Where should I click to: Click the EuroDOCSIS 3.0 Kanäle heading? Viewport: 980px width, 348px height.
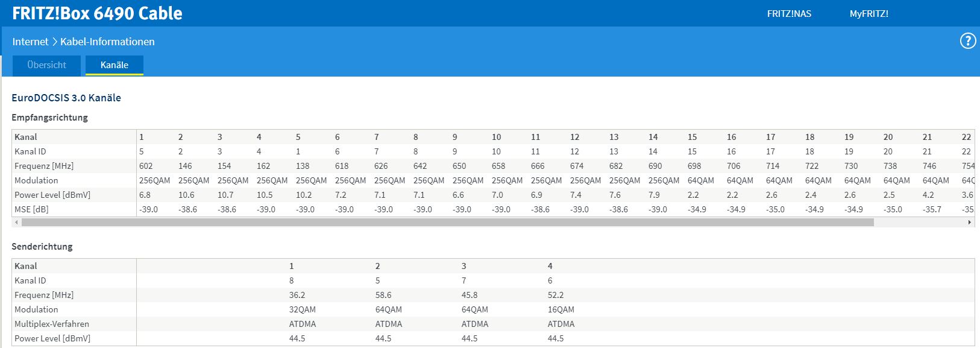pyautogui.click(x=66, y=98)
